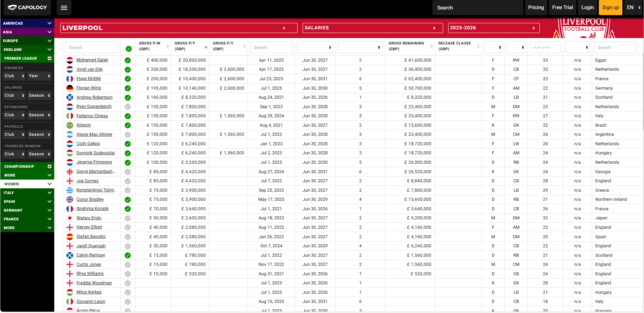644x313 pixels.
Task: Click the Capology logo
Action: click(27, 7)
